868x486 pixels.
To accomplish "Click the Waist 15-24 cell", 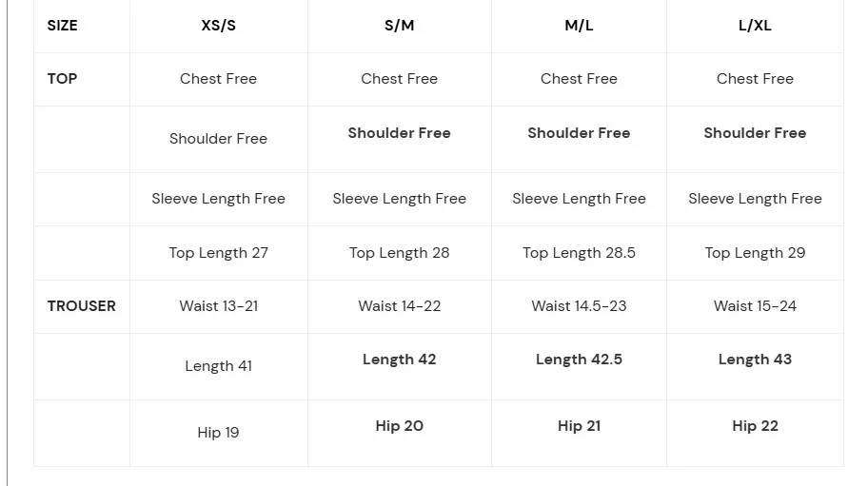I will [x=755, y=306].
